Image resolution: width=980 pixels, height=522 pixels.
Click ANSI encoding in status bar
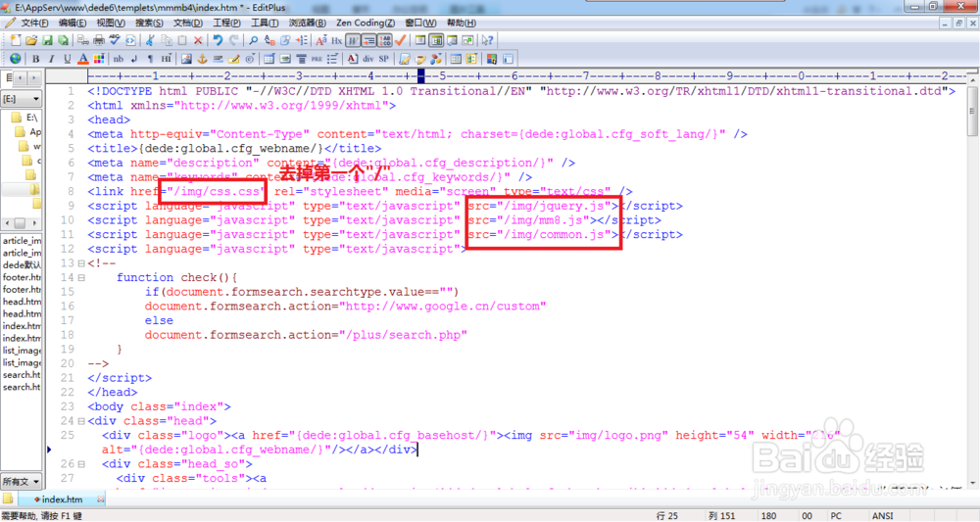[883, 516]
